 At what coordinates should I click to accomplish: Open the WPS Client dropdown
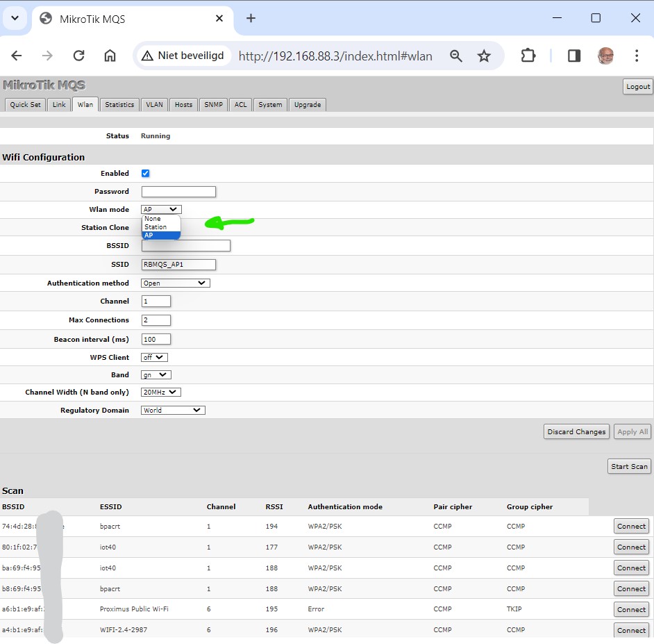tap(154, 357)
